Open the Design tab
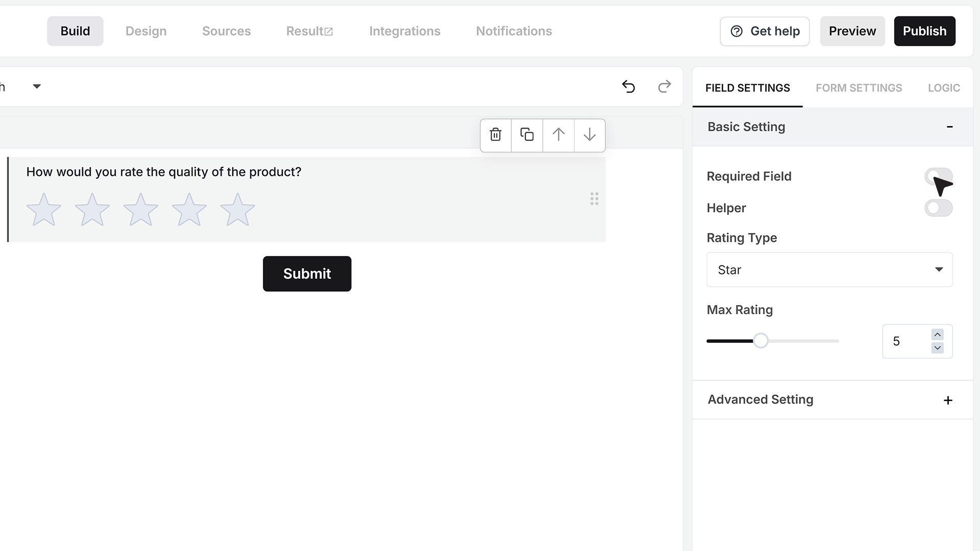The height and width of the screenshot is (551, 980). tap(146, 31)
